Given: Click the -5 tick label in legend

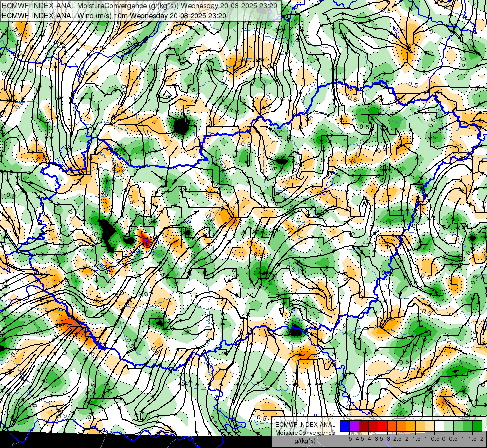Looking at the screenshot, I should [x=349, y=439].
